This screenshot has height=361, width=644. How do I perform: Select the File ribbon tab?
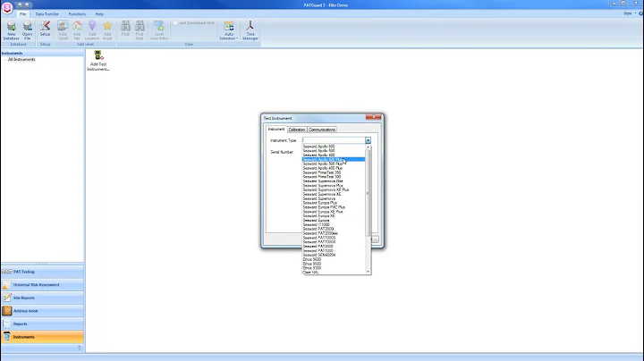22,14
